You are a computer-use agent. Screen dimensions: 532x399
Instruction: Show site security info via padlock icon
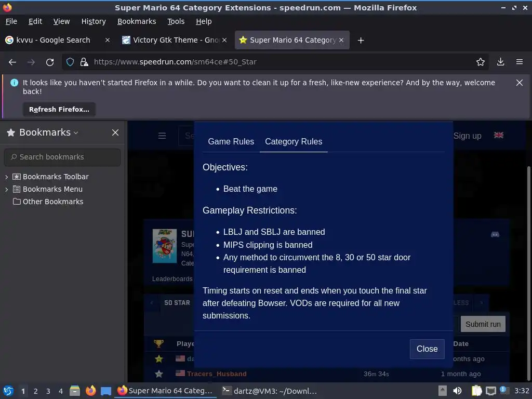84,62
